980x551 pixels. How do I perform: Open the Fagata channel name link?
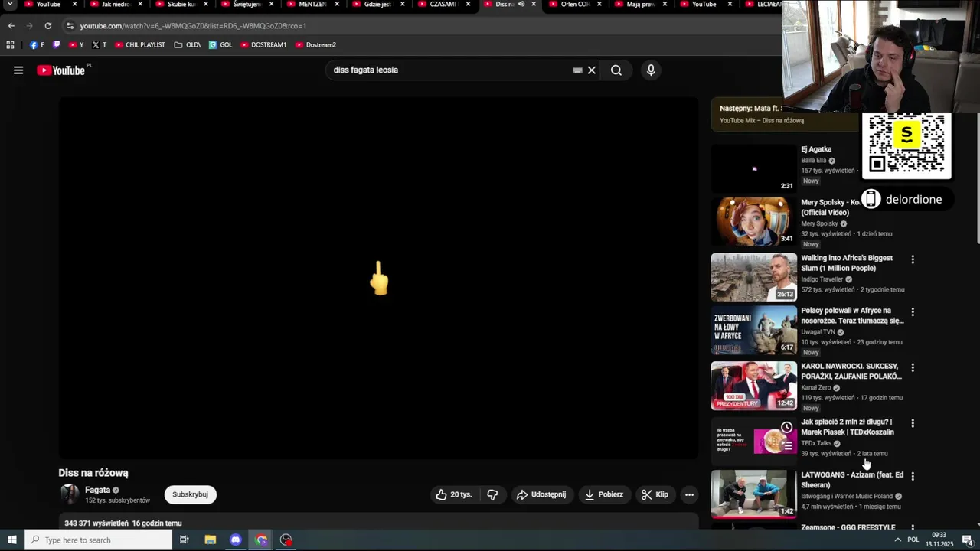pyautogui.click(x=97, y=490)
